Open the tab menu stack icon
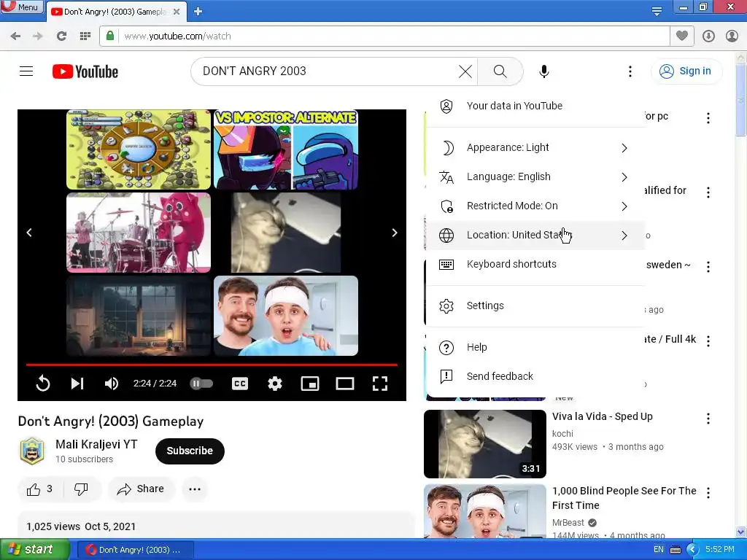 657,12
